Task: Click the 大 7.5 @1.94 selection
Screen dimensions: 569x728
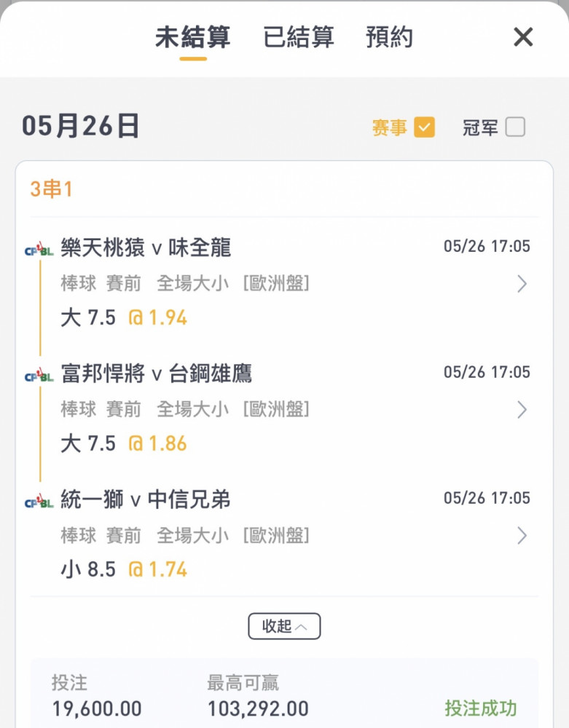Action: (x=124, y=318)
